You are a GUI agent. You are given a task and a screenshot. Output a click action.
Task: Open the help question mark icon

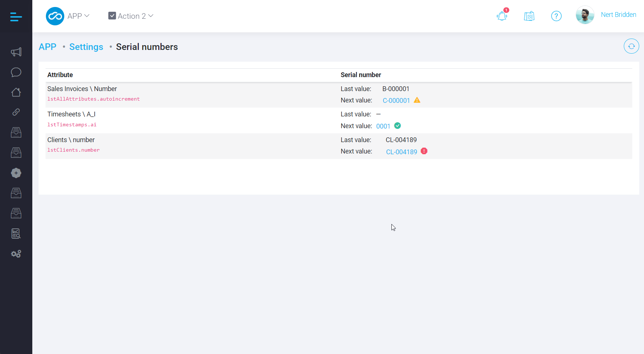pyautogui.click(x=556, y=16)
